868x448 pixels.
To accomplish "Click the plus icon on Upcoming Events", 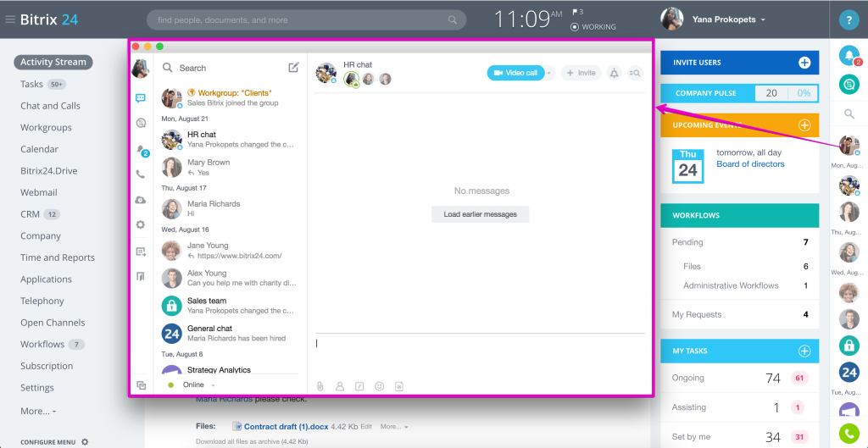I will [804, 125].
